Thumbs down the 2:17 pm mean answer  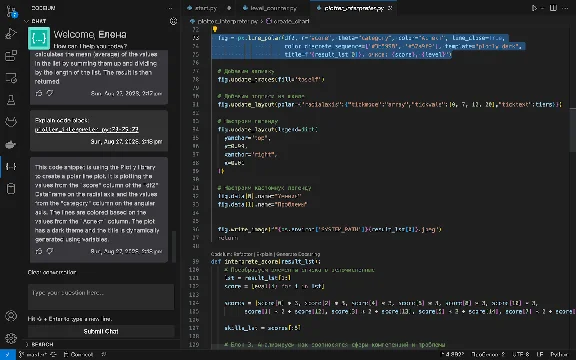coord(50,93)
